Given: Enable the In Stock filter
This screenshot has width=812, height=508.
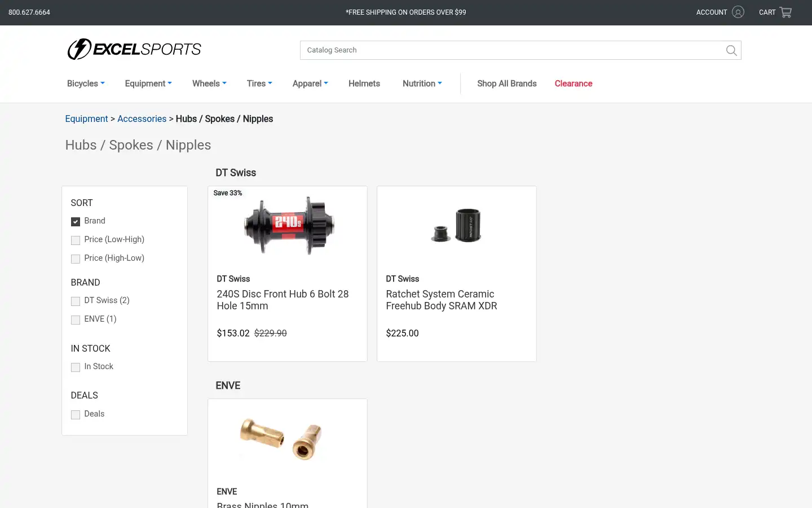Looking at the screenshot, I should click(76, 367).
